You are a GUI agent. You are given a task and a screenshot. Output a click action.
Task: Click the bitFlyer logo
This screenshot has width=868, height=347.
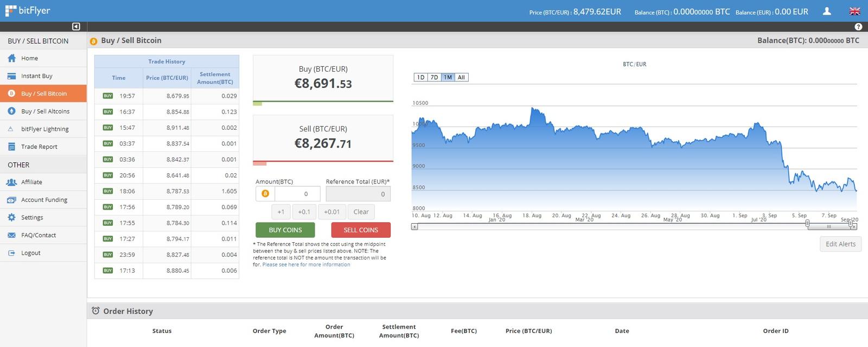click(28, 11)
